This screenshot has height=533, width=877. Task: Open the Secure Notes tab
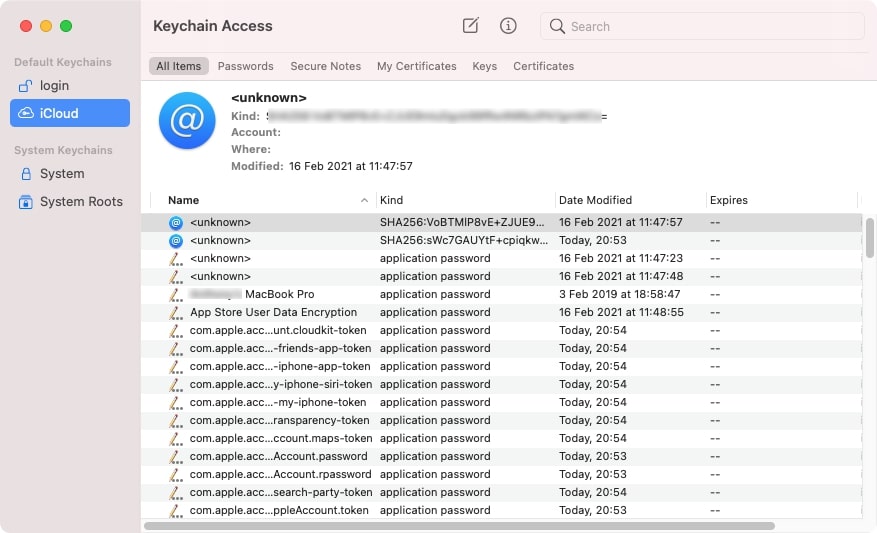point(326,66)
